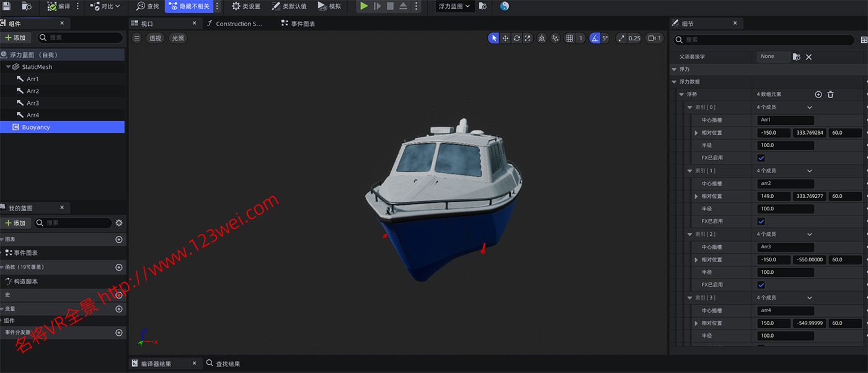Open Class Settings (类设置)
The width and height of the screenshot is (868, 373).
[246, 6]
